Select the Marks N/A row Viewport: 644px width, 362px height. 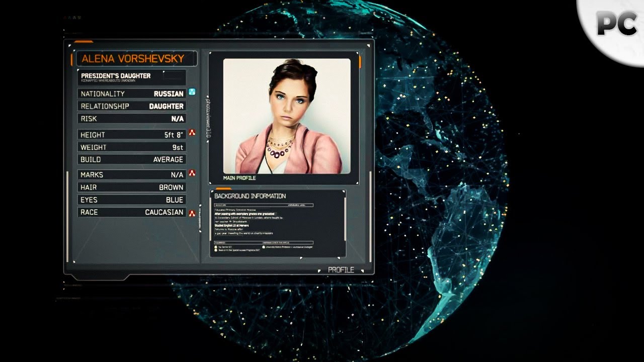pos(132,174)
